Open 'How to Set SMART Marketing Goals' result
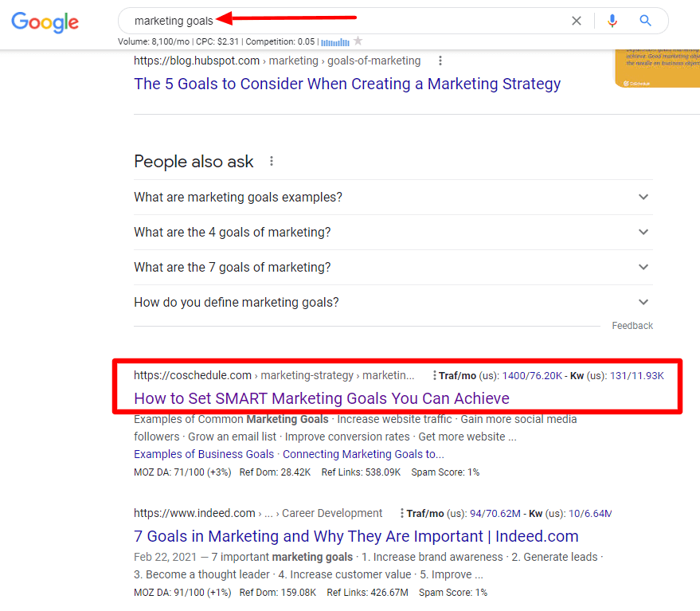The image size is (700, 611). coord(322,398)
